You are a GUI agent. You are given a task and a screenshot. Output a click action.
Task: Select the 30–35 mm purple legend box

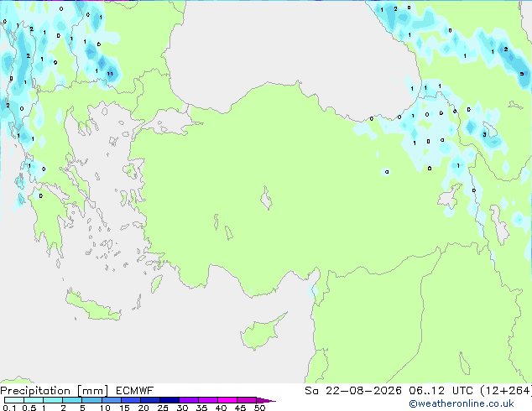(x=188, y=400)
